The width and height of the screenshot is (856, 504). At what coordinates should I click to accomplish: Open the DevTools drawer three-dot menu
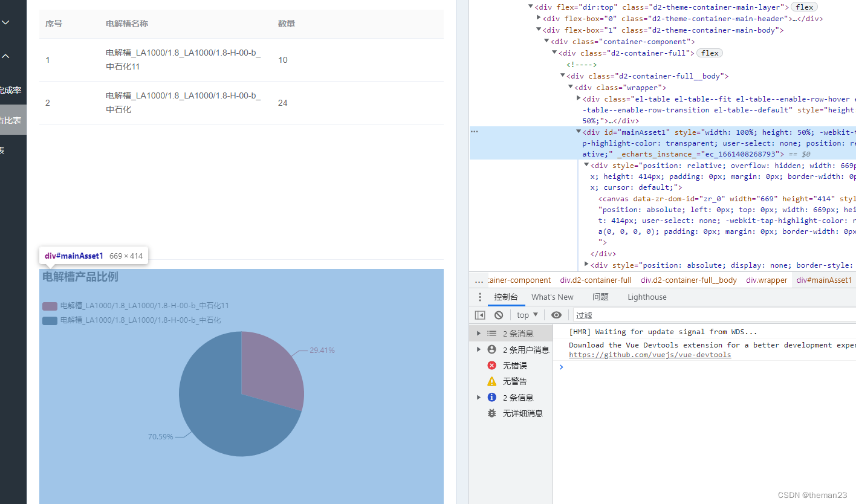point(480,297)
